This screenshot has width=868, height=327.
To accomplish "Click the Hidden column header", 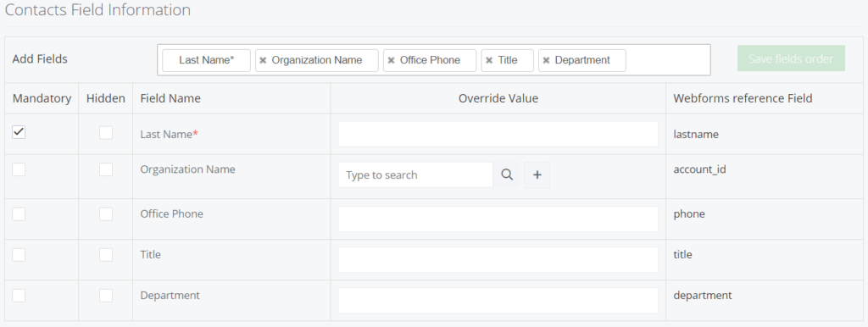I will click(106, 98).
